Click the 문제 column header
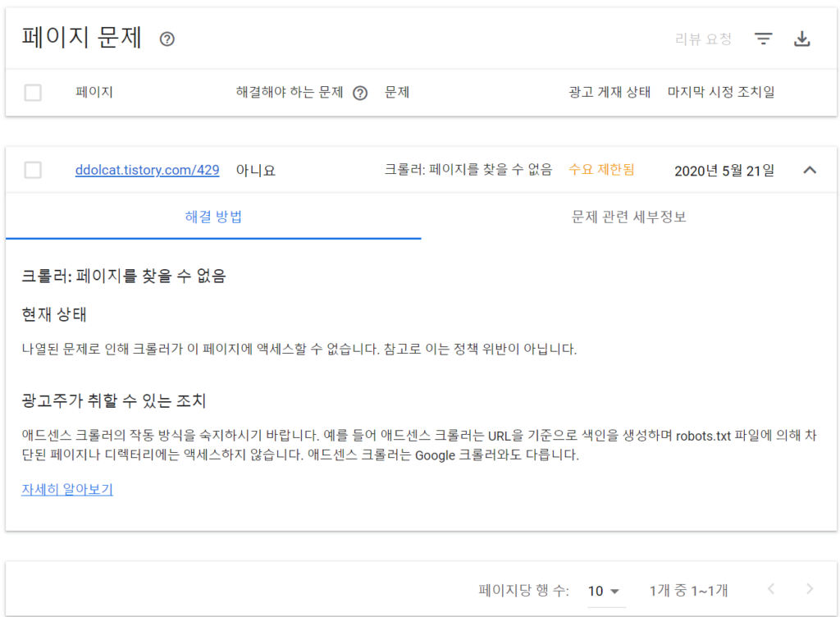The image size is (840, 617). coord(397,93)
